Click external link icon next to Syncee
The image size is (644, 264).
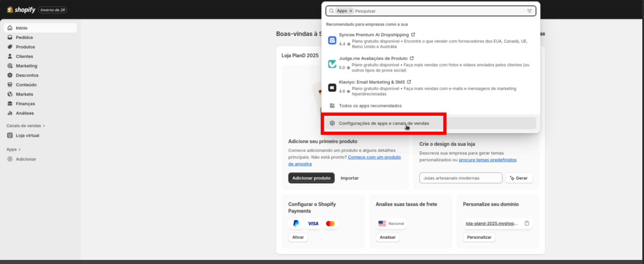(x=413, y=35)
